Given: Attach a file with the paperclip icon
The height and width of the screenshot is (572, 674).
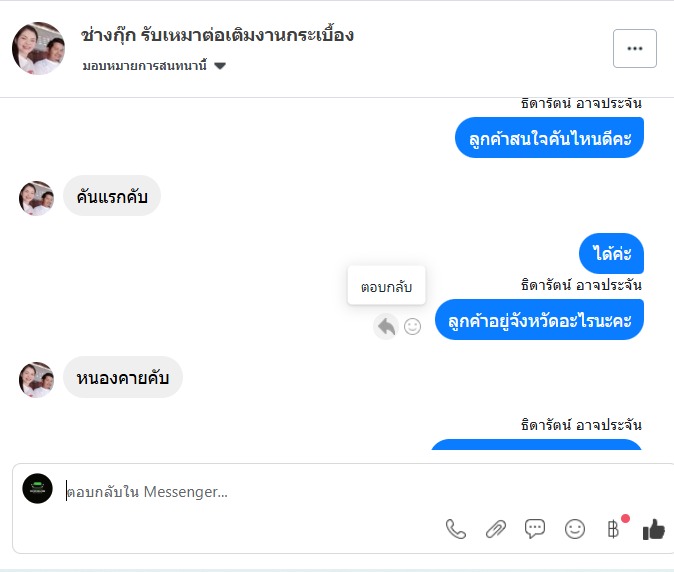Looking at the screenshot, I should point(496,529).
